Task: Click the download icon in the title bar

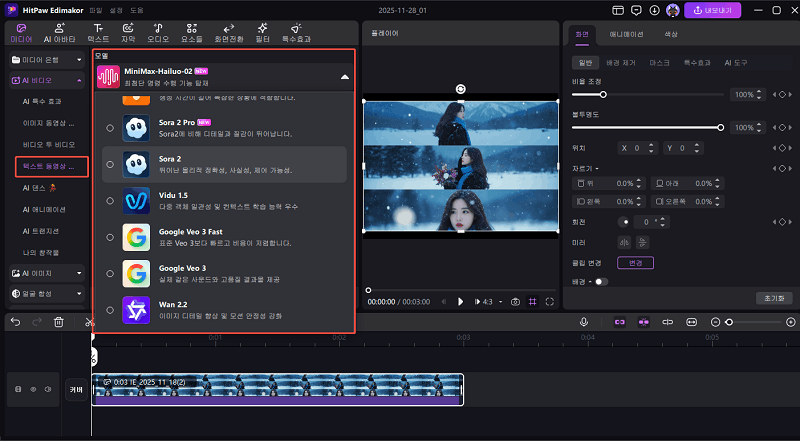Action: coord(655,10)
